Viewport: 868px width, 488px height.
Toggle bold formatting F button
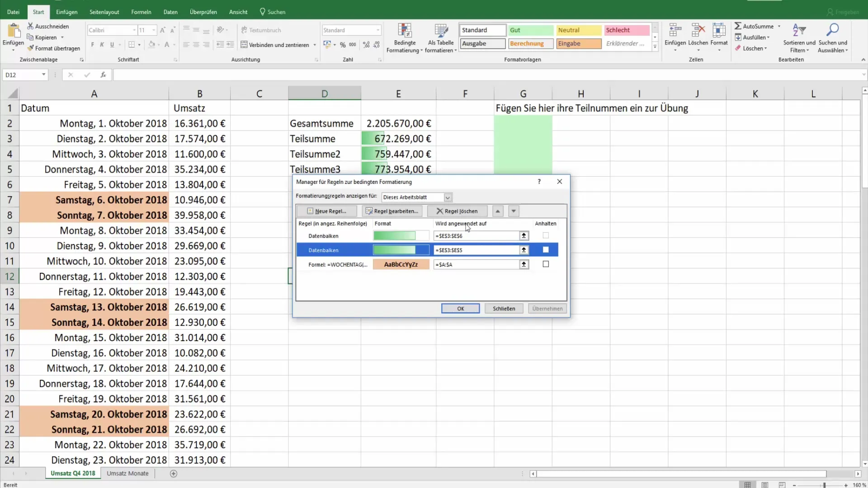[x=92, y=45]
